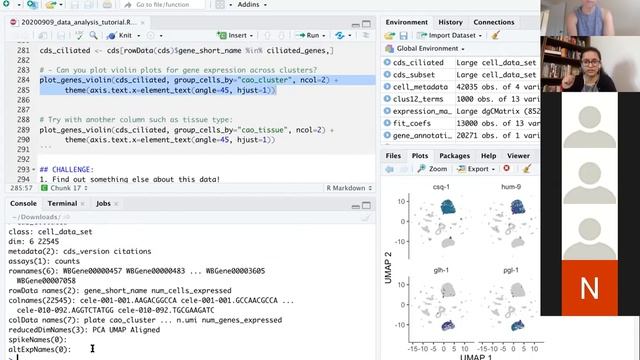This screenshot has width=640, height=360.
Task: Toggle the document outline icon
Action: 366,36
